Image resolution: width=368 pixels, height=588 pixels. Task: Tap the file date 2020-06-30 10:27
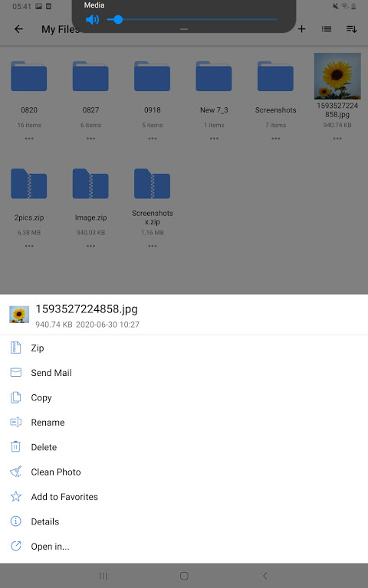[x=107, y=325]
